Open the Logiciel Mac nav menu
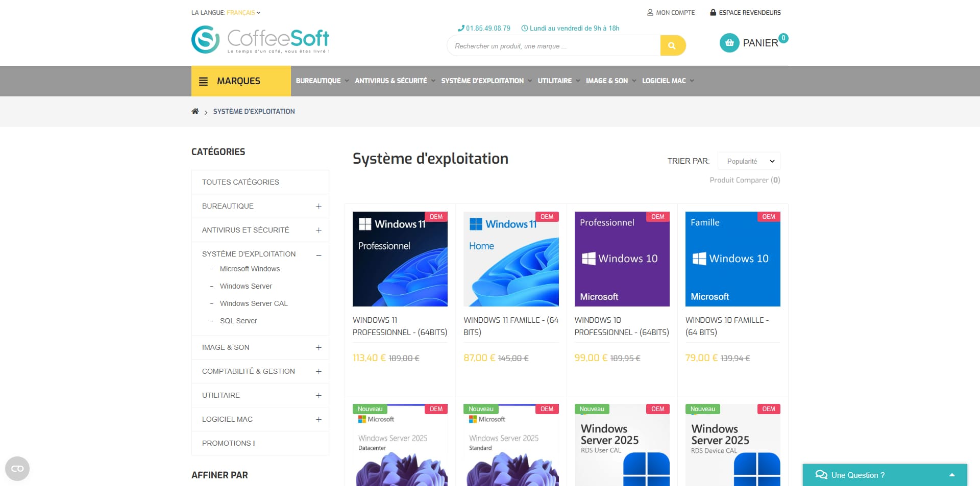This screenshot has height=486, width=980. pyautogui.click(x=668, y=81)
